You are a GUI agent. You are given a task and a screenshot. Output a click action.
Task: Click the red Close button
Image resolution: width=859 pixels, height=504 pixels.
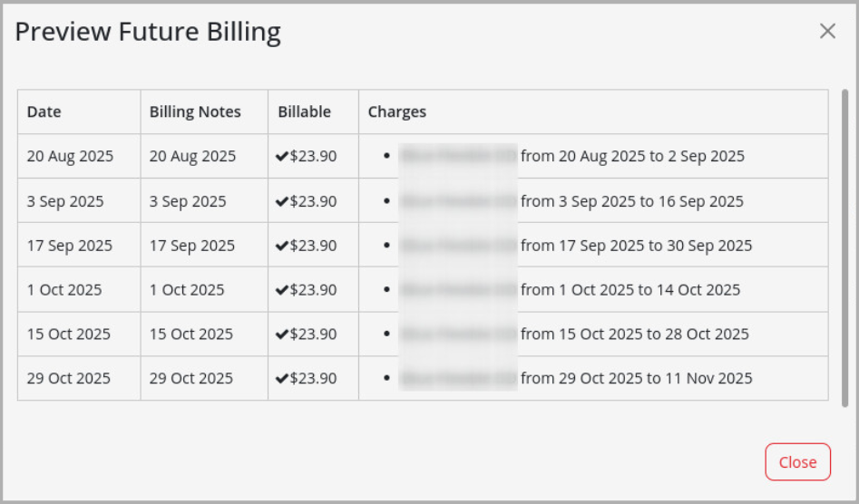tap(797, 462)
